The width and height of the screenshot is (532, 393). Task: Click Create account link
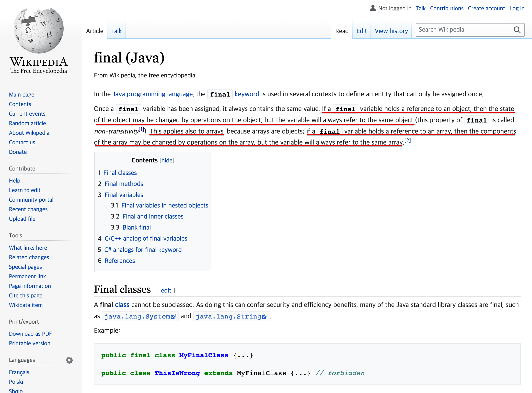(486, 8)
